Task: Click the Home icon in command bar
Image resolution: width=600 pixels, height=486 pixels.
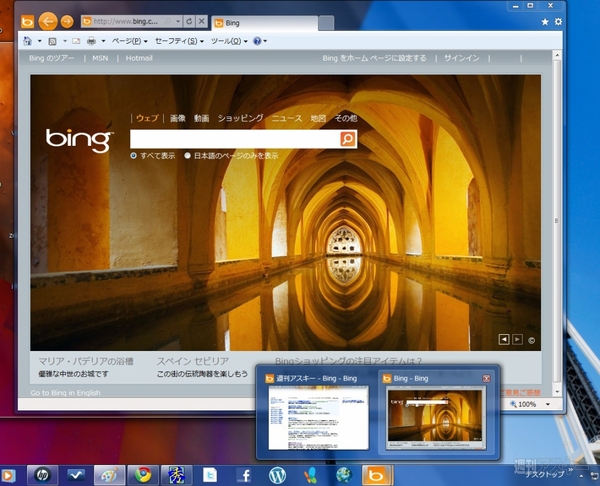Action: [x=28, y=41]
